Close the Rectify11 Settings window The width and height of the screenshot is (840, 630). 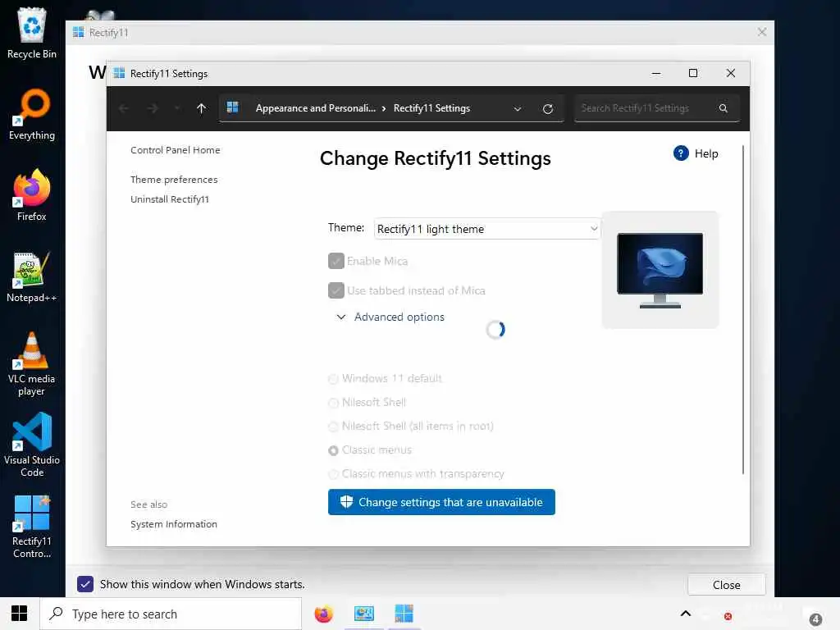coord(730,73)
